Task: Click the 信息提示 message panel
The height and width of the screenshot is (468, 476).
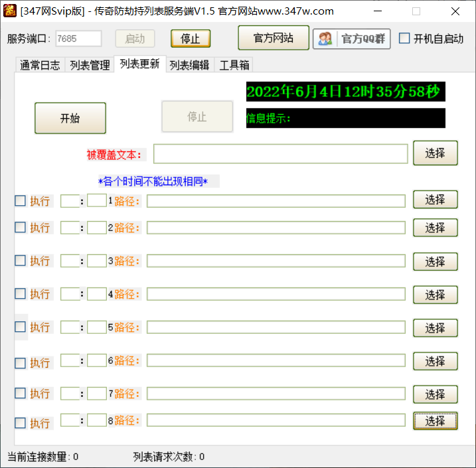Action: [x=346, y=118]
